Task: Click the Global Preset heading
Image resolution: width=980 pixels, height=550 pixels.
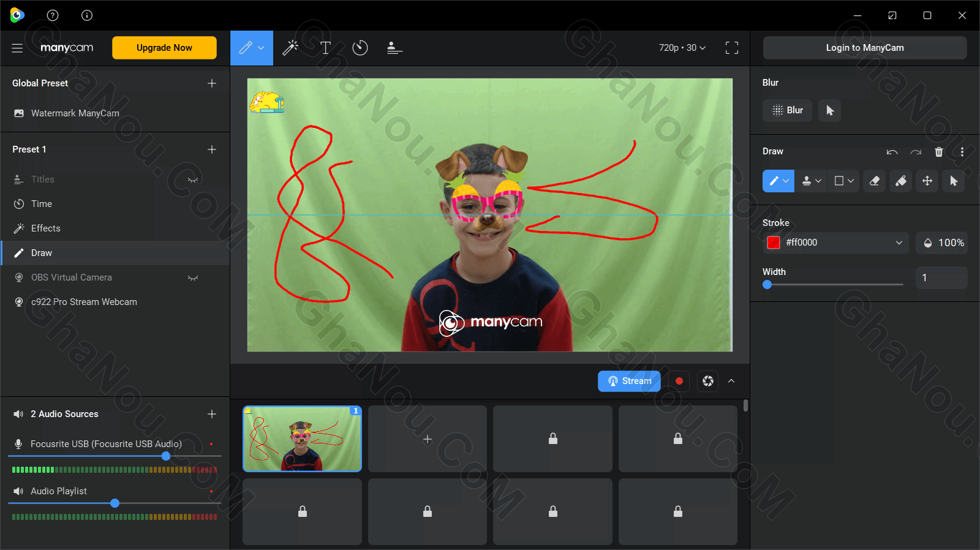Action: 40,83
